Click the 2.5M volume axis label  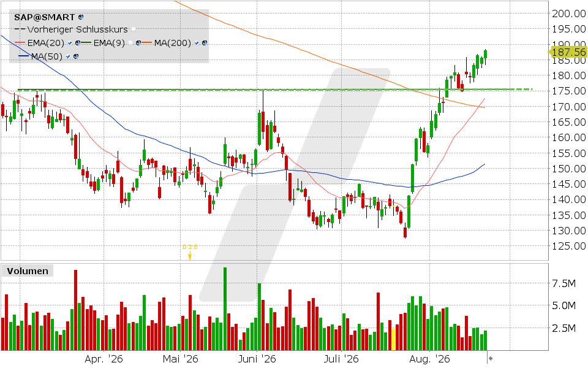tap(563, 328)
